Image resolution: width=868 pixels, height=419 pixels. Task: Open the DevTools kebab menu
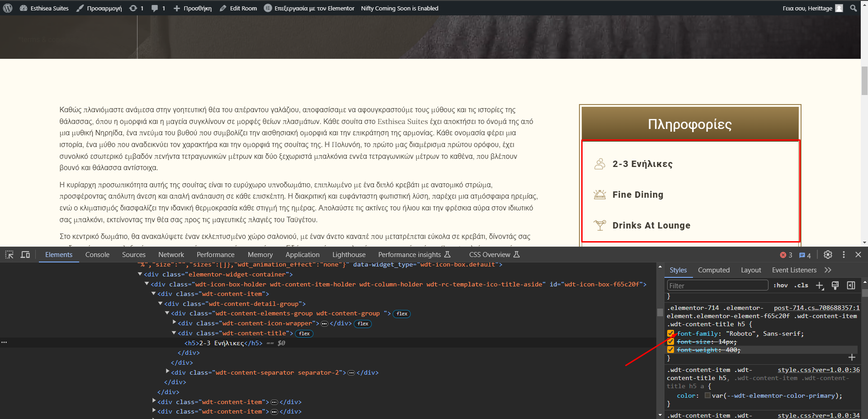click(844, 255)
